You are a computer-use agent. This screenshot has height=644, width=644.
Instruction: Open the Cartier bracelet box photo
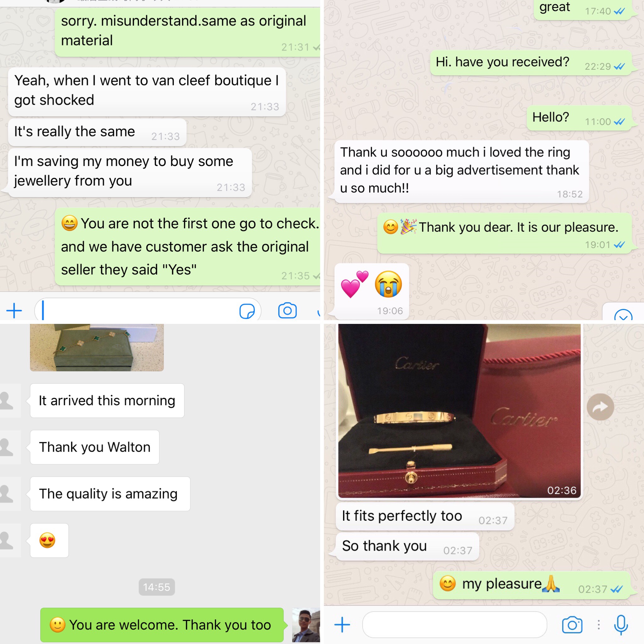pos(459,411)
